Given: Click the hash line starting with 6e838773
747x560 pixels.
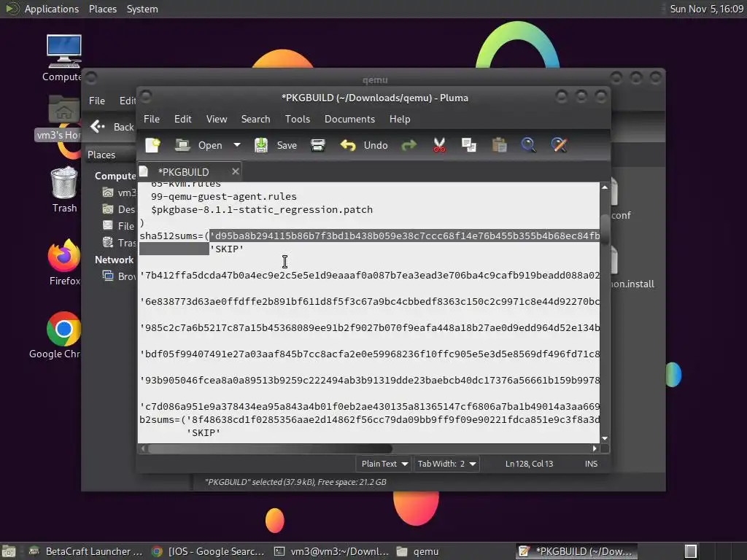Looking at the screenshot, I should tap(369, 301).
